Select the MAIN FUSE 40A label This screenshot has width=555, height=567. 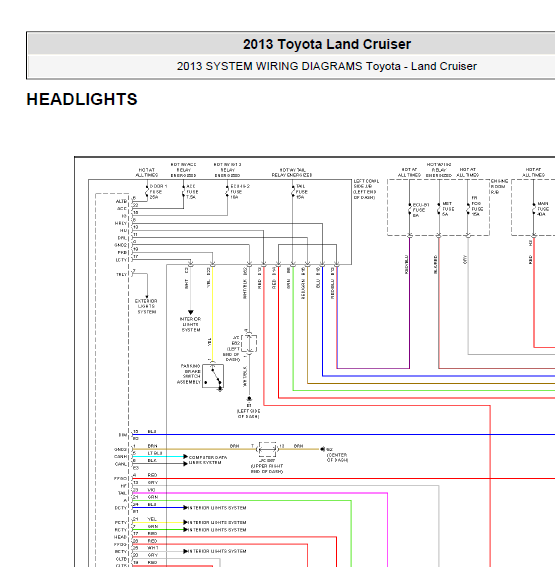(542, 209)
